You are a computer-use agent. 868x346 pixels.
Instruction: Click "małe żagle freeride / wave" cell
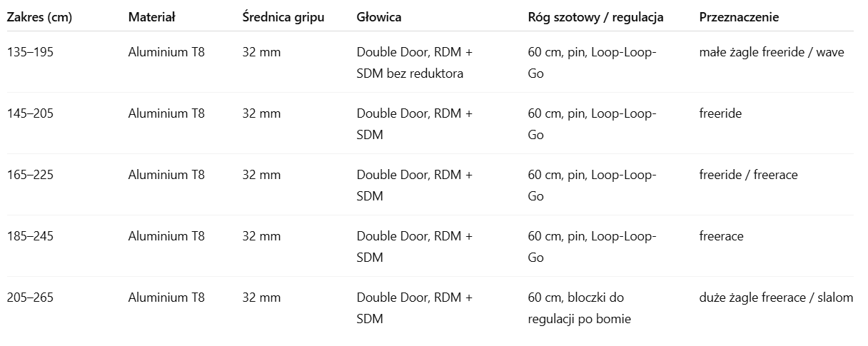point(772,52)
